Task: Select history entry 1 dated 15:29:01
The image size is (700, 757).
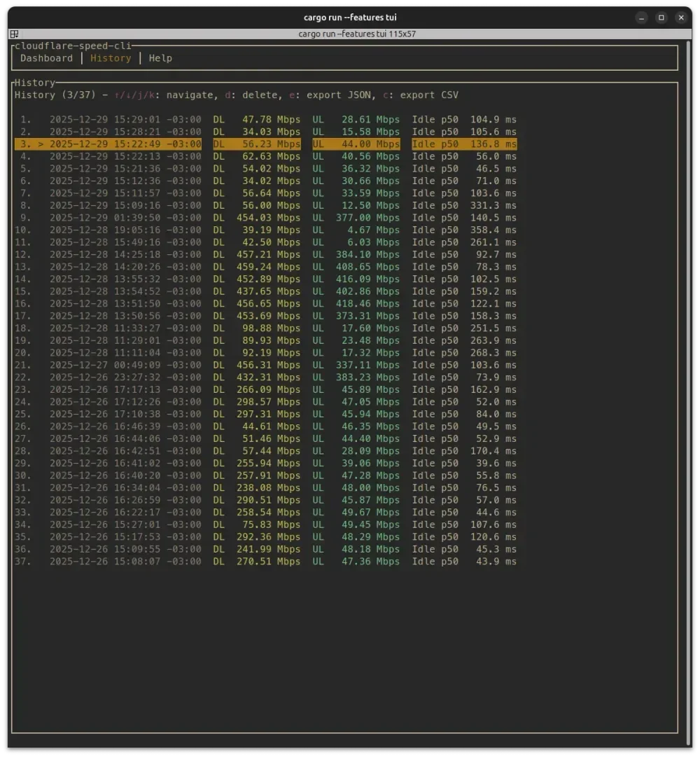Action: click(x=266, y=119)
